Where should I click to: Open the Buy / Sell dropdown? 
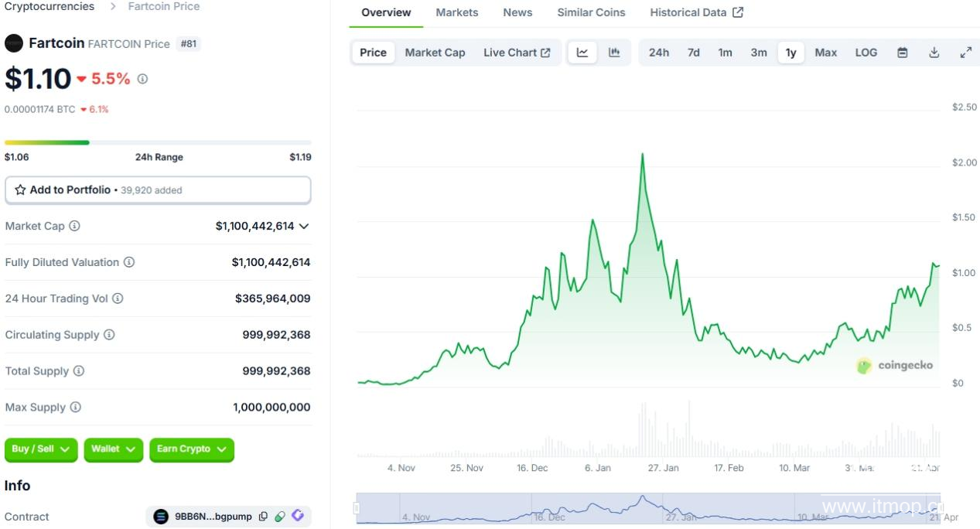(41, 449)
